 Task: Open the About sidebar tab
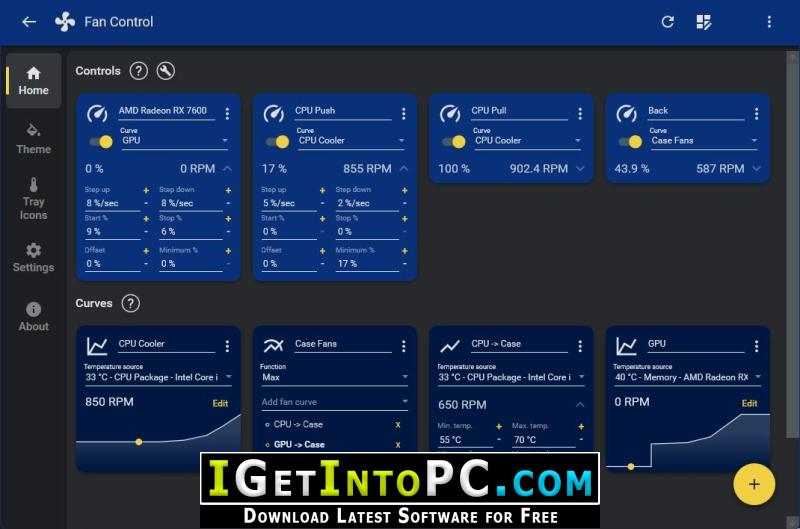(34, 317)
